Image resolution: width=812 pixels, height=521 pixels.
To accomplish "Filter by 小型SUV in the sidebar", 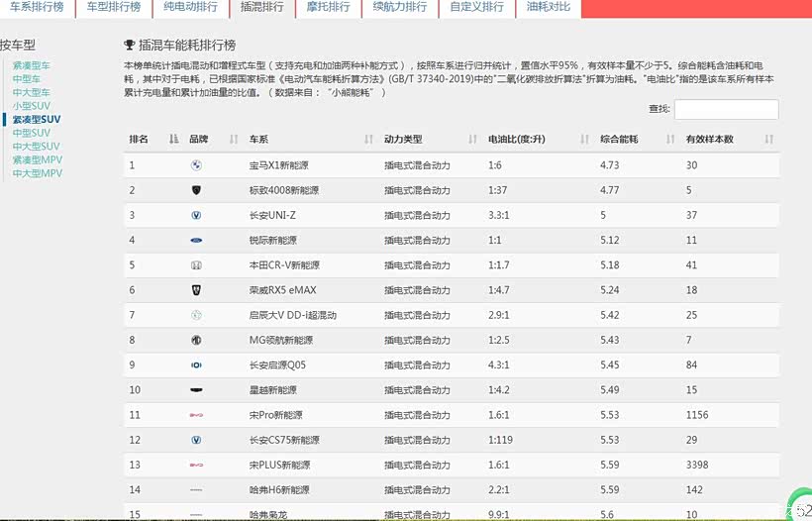I will coord(31,106).
